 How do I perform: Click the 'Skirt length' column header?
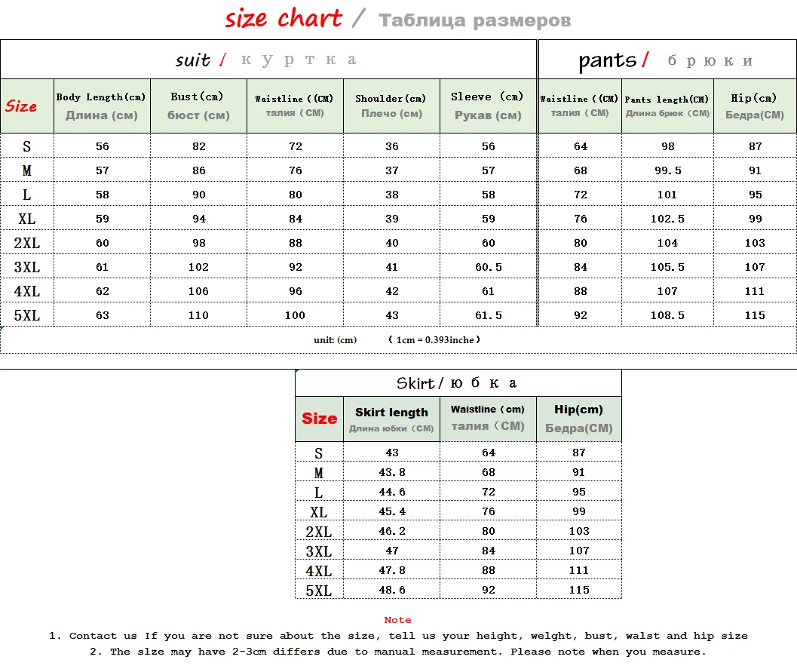click(x=391, y=419)
